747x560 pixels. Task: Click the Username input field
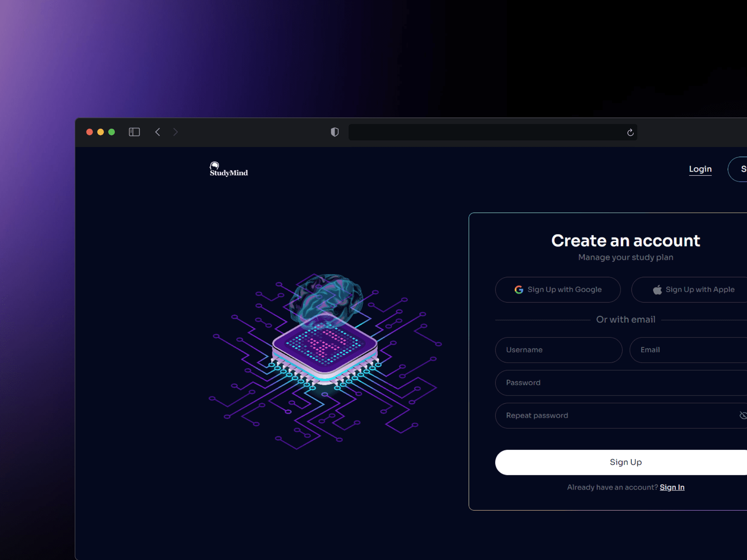pos(558,349)
